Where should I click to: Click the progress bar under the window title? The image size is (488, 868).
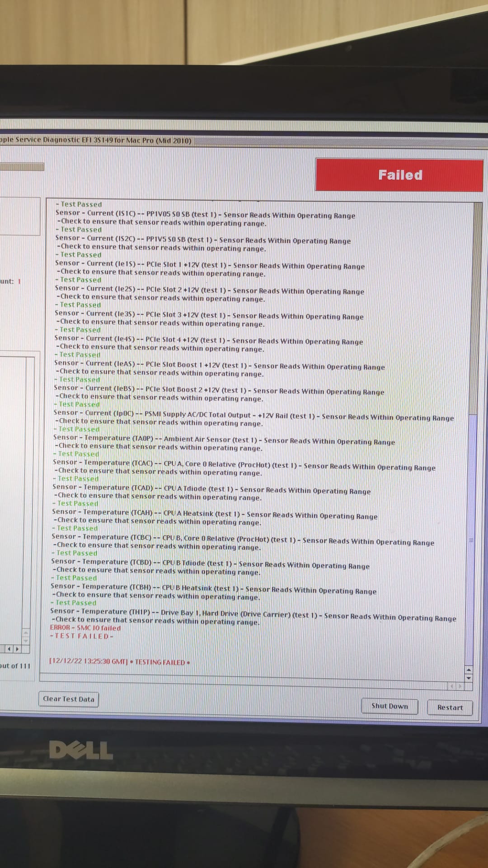(x=22, y=167)
